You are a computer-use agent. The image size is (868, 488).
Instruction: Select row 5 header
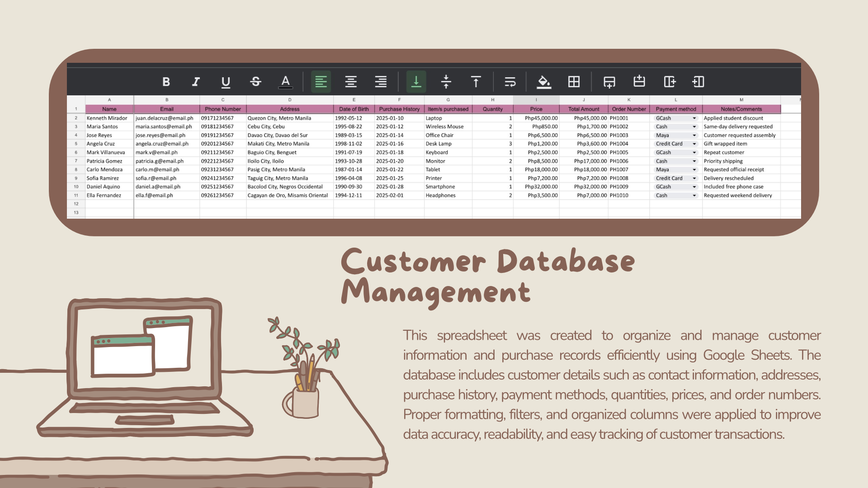coord(76,144)
